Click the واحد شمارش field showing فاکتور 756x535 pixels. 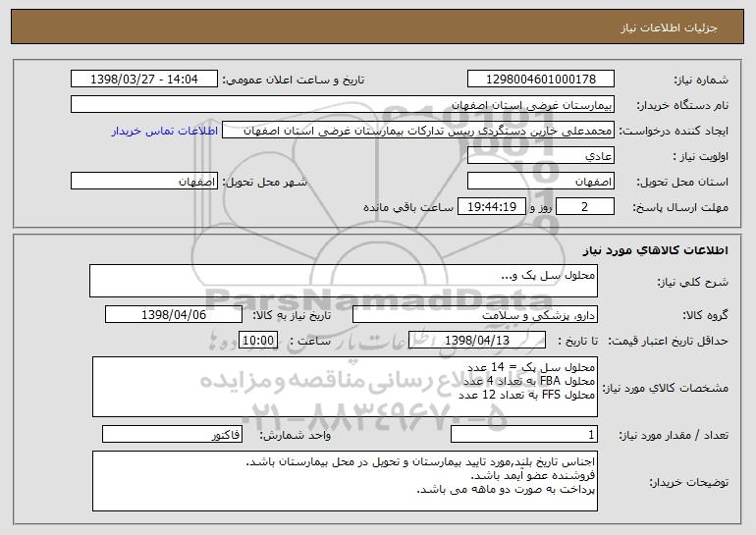172,434
